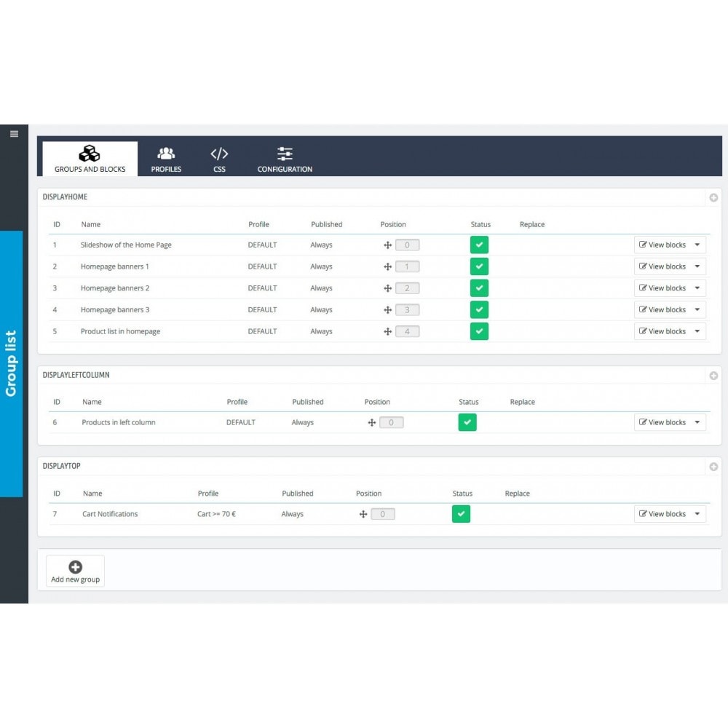Click the DISPLAYLEFTCOLUMN section title
Viewport: 728px width, 728px height.
tap(76, 375)
